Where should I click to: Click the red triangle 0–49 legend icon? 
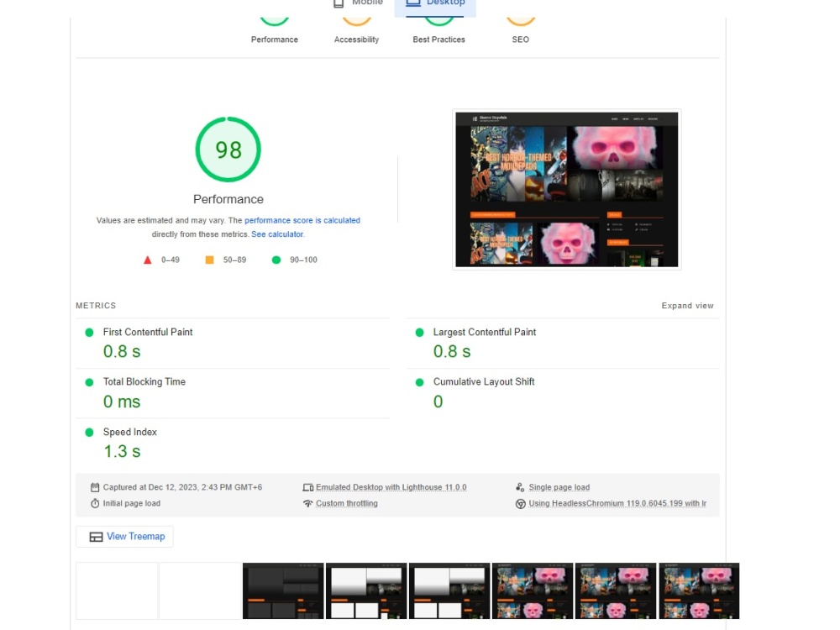click(147, 260)
